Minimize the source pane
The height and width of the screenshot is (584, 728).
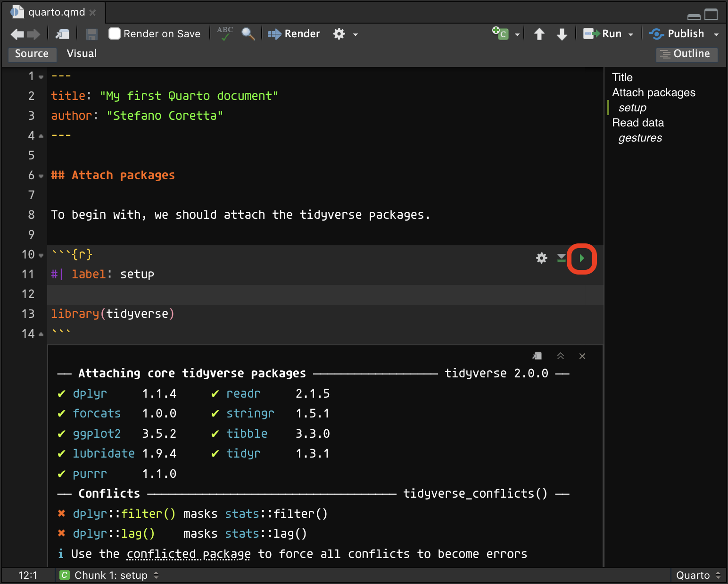694,16
